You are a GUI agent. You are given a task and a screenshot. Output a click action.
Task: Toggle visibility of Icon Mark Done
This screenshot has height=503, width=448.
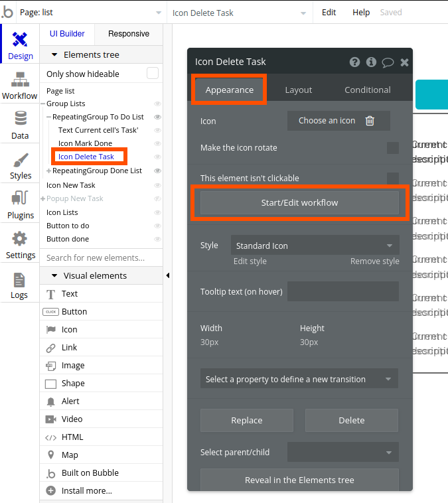(x=157, y=143)
